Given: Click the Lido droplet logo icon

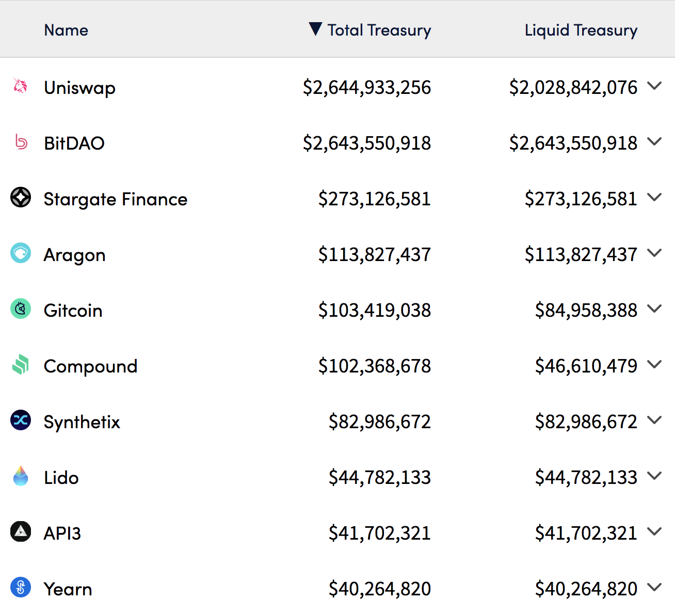Looking at the screenshot, I should pos(21,476).
